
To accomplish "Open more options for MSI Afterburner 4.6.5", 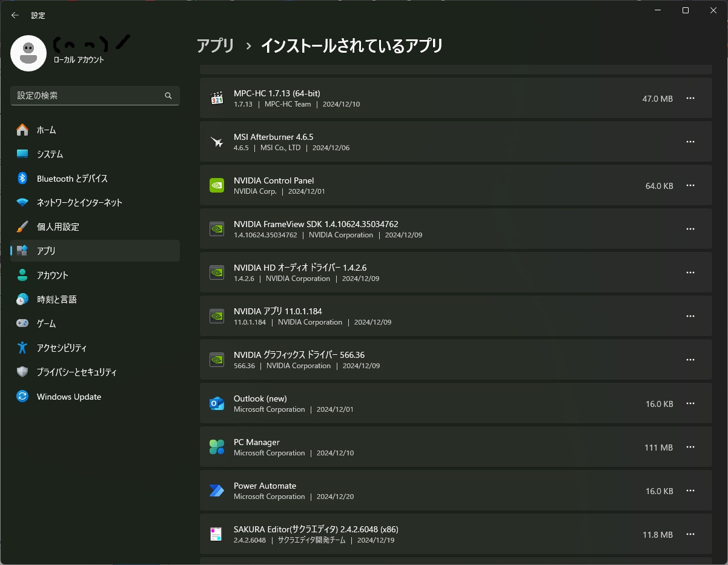I will pos(690,142).
